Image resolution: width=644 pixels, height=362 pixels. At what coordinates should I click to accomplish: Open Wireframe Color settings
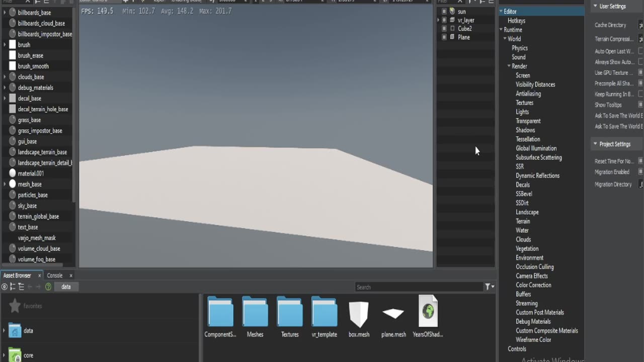tap(533, 340)
